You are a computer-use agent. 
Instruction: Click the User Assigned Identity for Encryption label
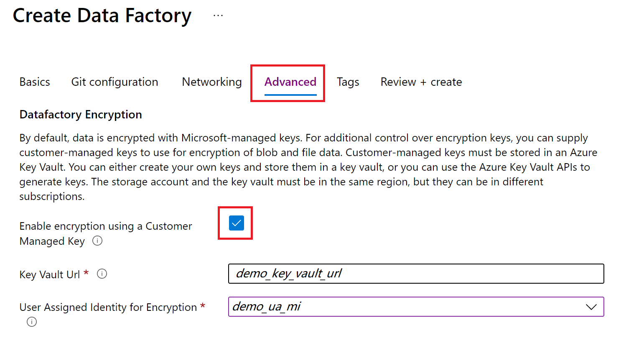[108, 307]
